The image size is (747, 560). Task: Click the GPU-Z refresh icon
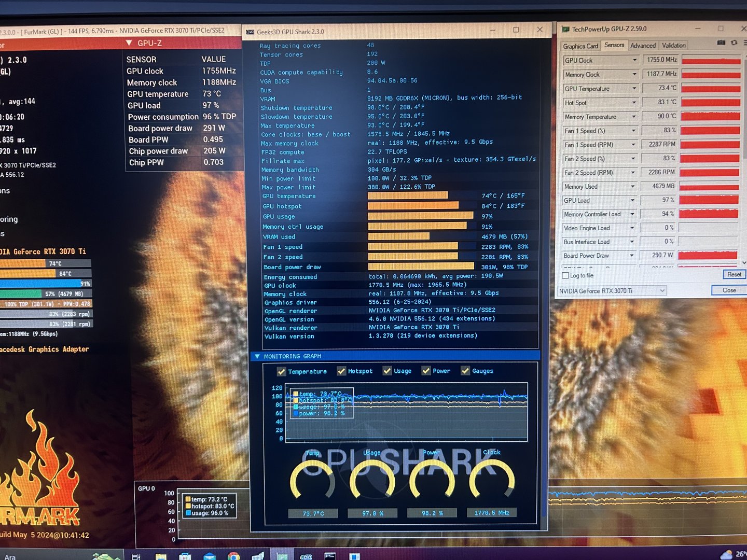(x=734, y=43)
